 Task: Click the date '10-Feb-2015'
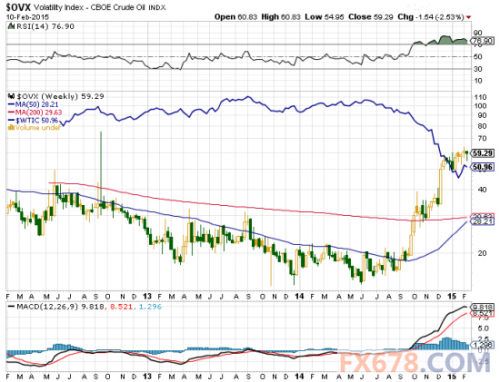(x=27, y=17)
